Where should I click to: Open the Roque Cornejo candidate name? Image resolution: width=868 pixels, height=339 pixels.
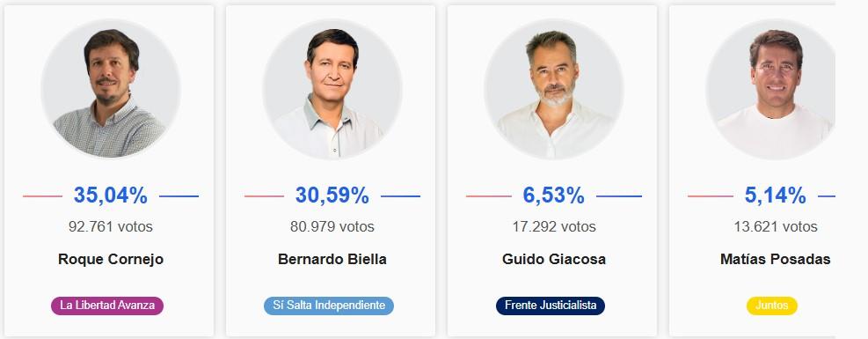click(x=111, y=259)
